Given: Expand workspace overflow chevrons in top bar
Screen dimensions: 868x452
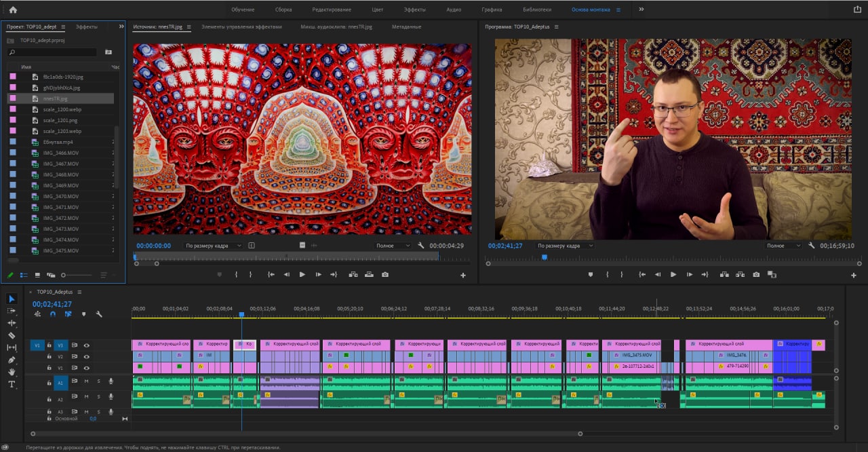Looking at the screenshot, I should tap(642, 10).
